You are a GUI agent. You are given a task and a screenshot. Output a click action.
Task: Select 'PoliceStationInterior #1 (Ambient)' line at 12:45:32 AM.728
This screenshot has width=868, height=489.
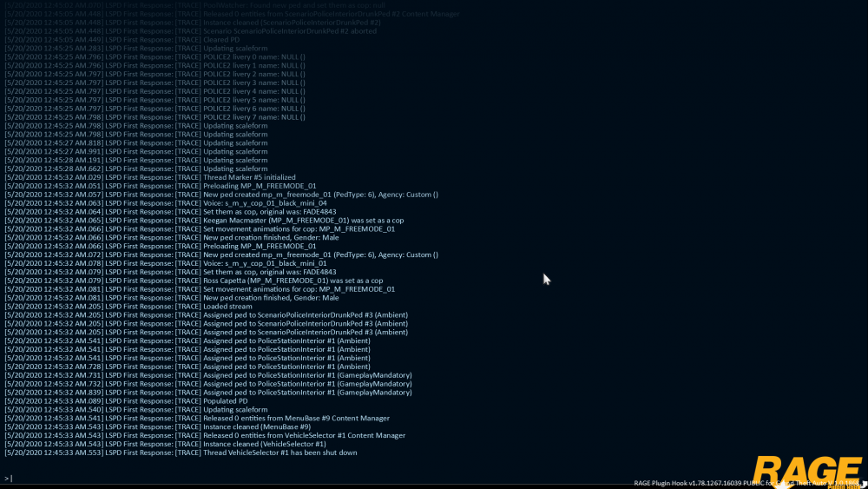[x=187, y=366]
